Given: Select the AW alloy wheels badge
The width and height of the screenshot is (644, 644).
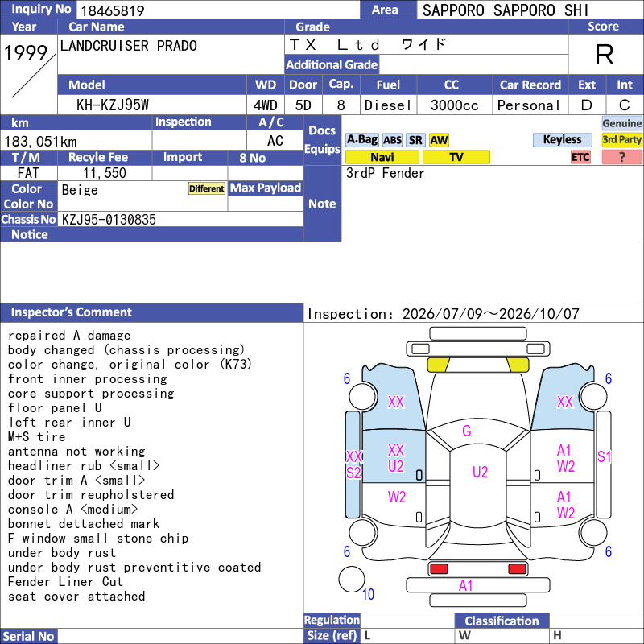Looking at the screenshot, I should (x=439, y=140).
